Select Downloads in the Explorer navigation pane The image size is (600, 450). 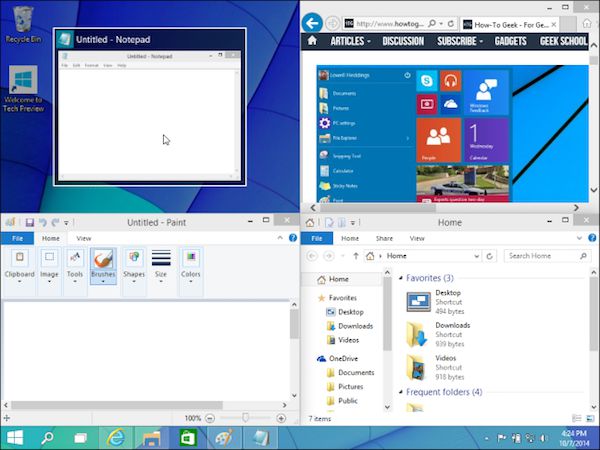click(355, 326)
